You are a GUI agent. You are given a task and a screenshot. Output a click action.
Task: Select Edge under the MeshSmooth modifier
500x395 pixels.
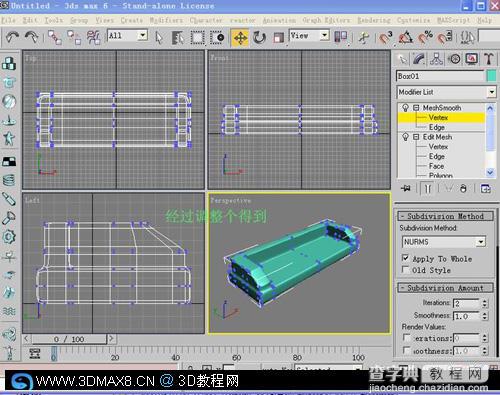pyautogui.click(x=437, y=127)
